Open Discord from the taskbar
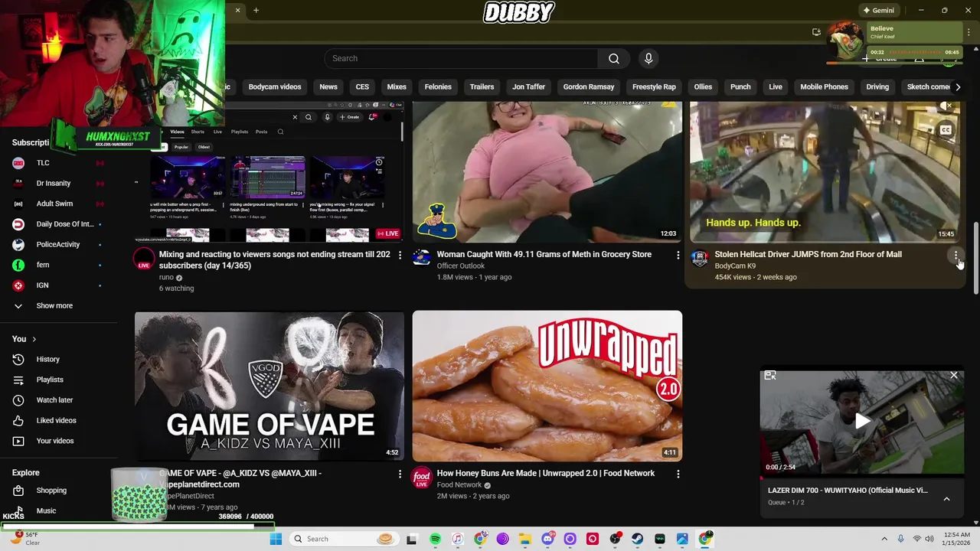The image size is (980, 551). [547, 539]
